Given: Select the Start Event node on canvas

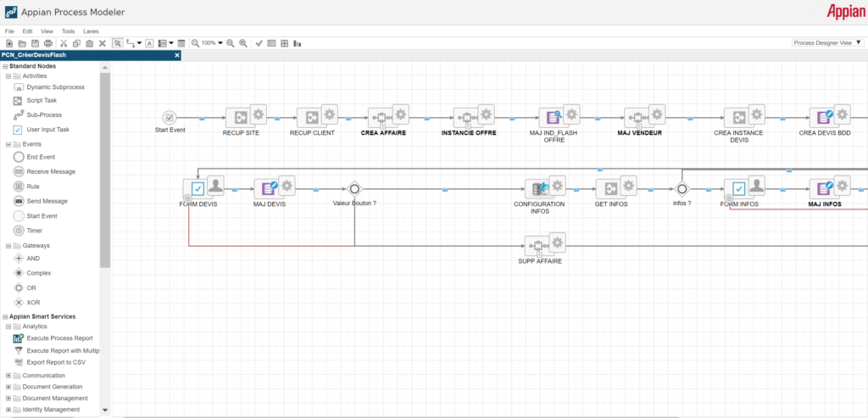Looking at the screenshot, I should pyautogui.click(x=170, y=117).
